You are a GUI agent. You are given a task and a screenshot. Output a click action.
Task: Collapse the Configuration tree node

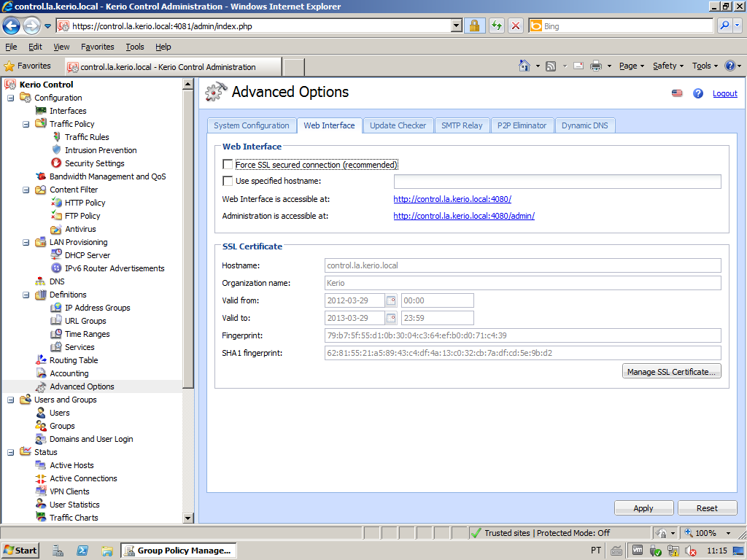pos(10,98)
